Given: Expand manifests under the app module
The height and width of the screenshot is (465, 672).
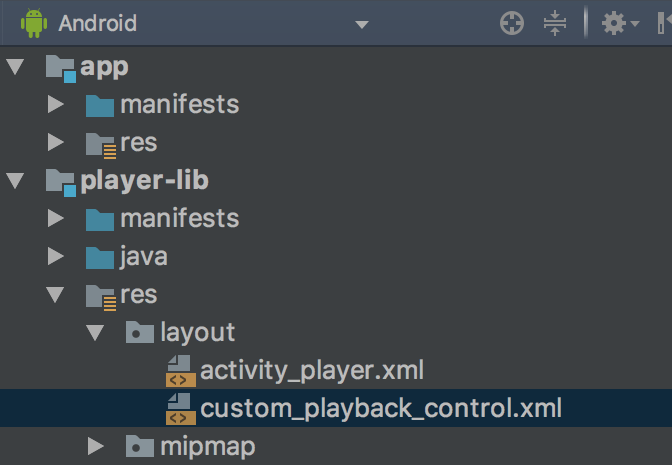Looking at the screenshot, I should tap(56, 104).
